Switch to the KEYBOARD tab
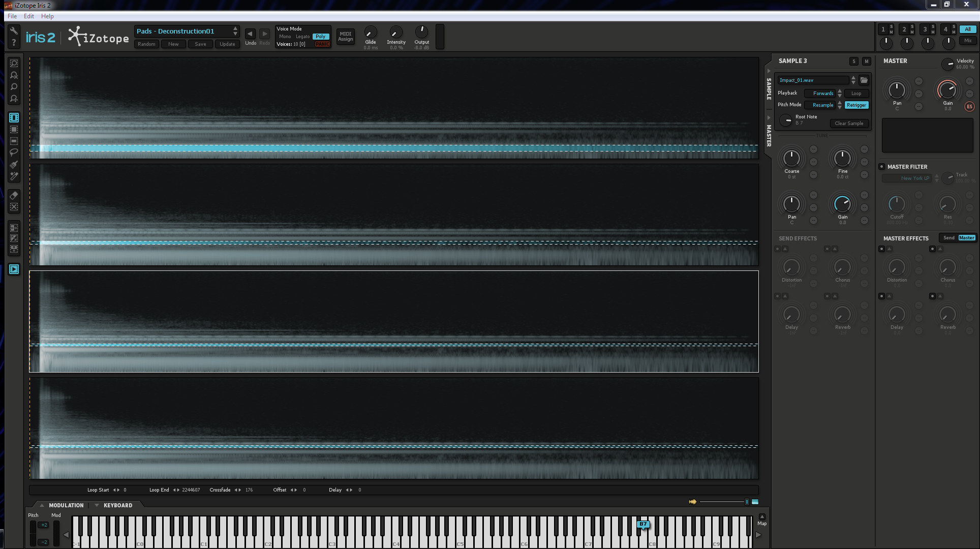The image size is (980, 549). pyautogui.click(x=118, y=505)
